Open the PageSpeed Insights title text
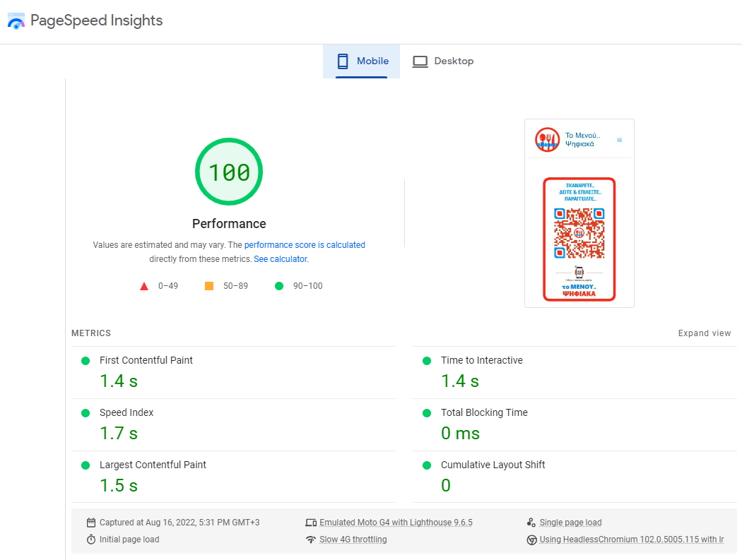This screenshot has width=742, height=560. point(97,20)
